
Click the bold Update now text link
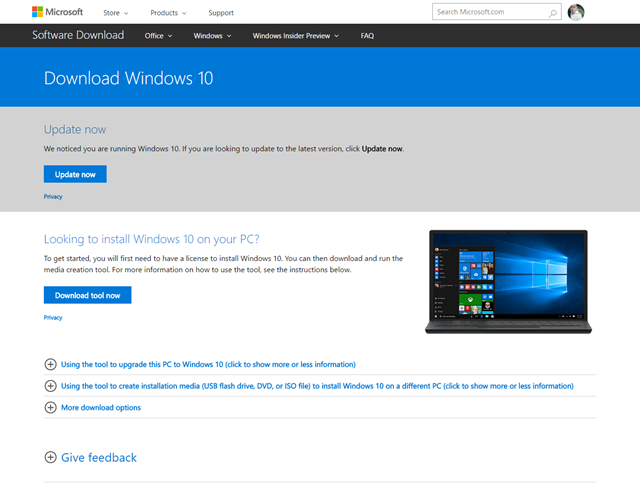(382, 149)
